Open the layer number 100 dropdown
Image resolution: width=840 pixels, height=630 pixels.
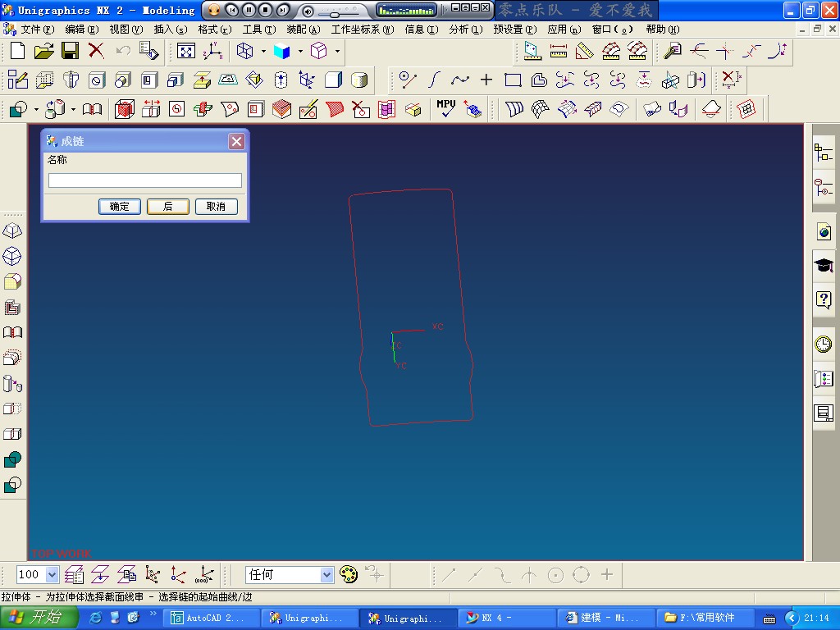click(52, 575)
